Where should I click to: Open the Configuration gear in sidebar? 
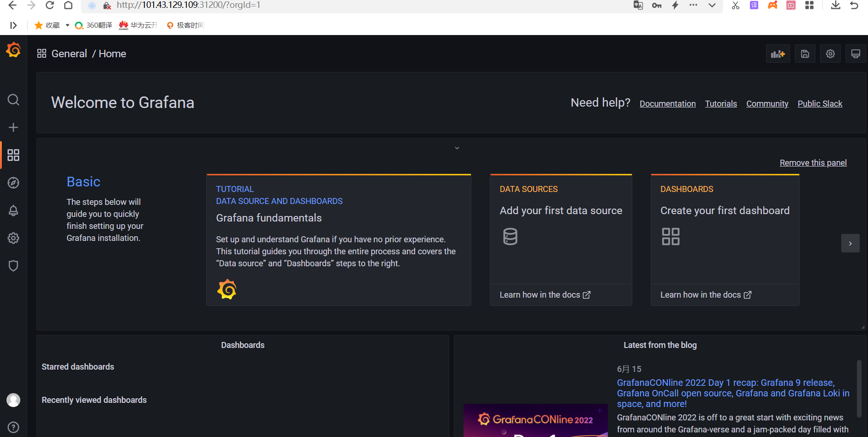(13, 238)
